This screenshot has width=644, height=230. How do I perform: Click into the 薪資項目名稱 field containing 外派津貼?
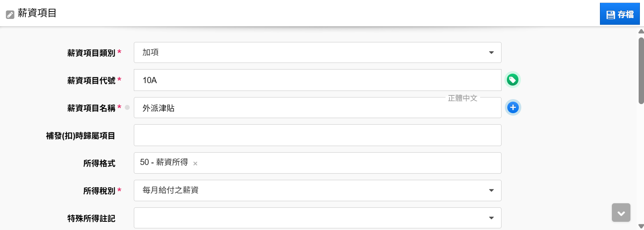[x=317, y=108]
